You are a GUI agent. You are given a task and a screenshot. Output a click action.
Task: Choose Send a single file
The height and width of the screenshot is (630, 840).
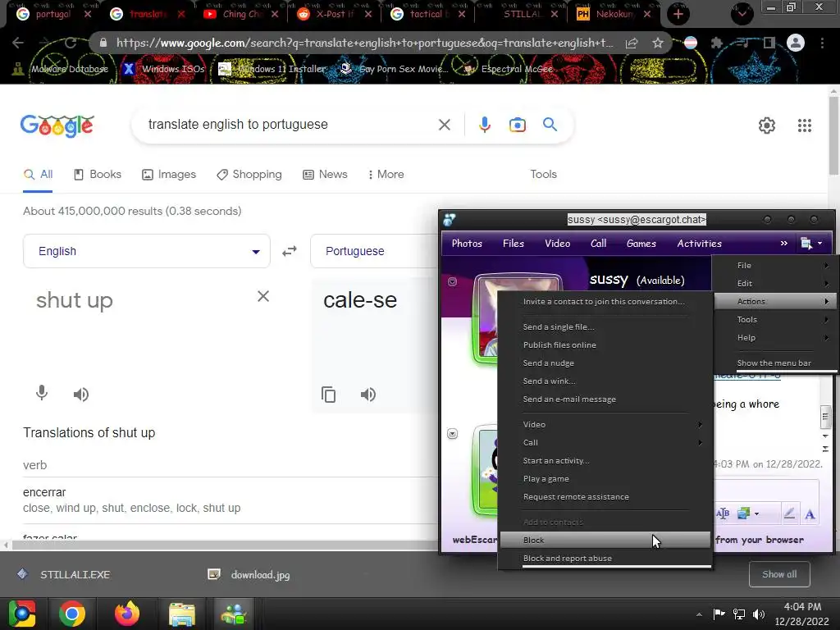pyautogui.click(x=605, y=326)
